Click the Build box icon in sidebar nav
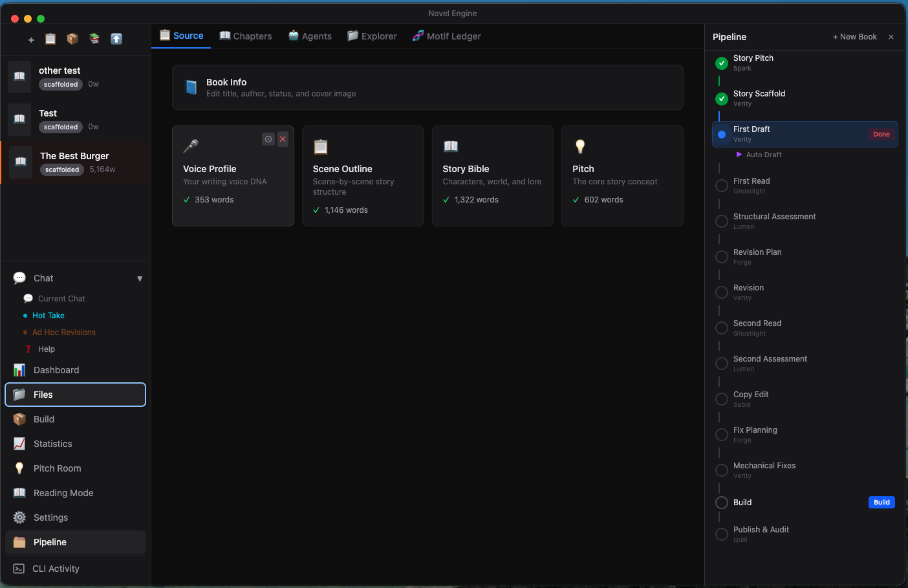 tap(19, 419)
